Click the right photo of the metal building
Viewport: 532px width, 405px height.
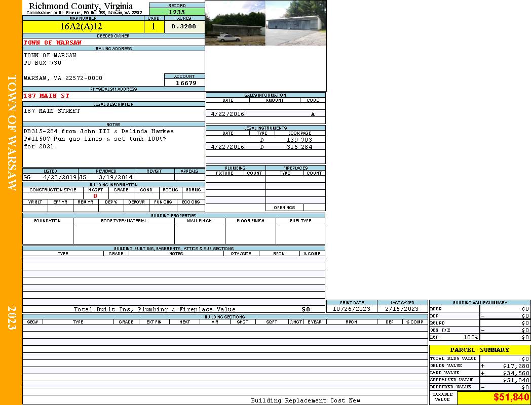point(296,23)
